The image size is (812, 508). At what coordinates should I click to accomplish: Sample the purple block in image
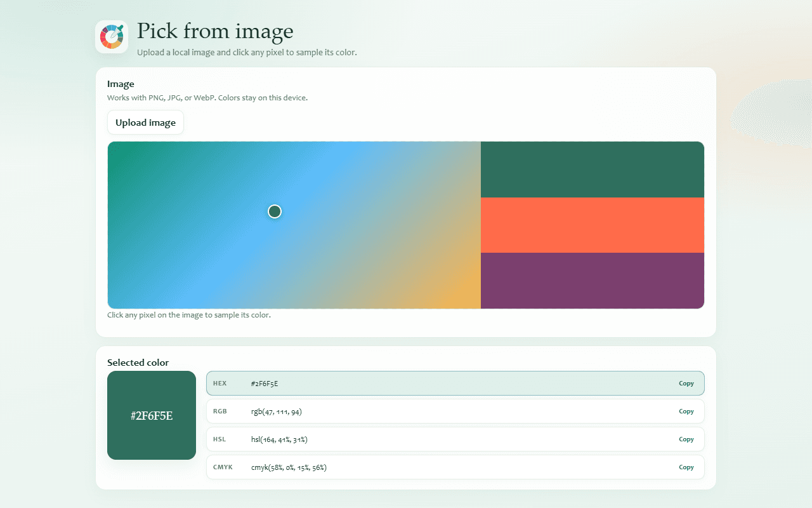pos(593,281)
